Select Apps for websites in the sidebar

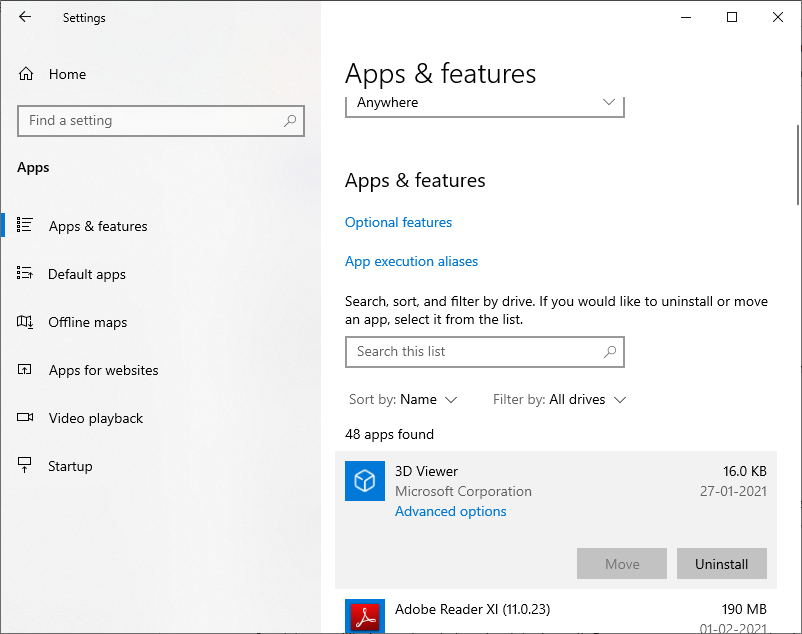click(x=103, y=370)
